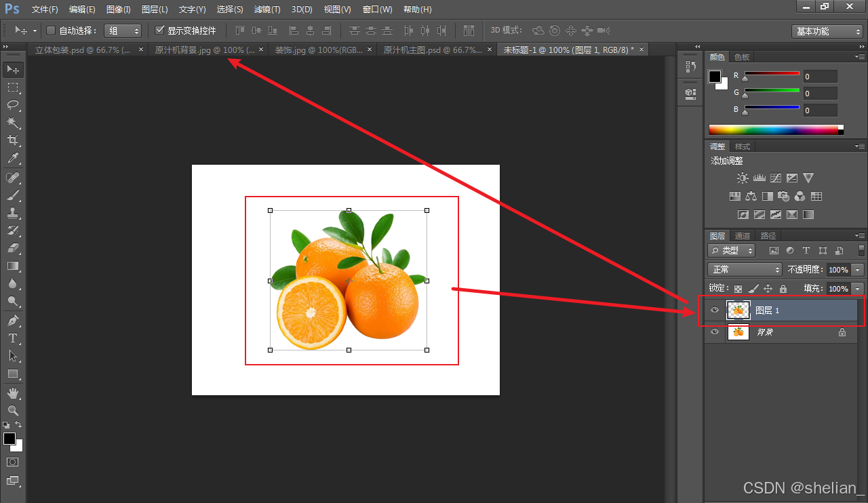Image resolution: width=868 pixels, height=503 pixels.
Task: Toggle the 自动选择 checkbox
Action: click(51, 31)
